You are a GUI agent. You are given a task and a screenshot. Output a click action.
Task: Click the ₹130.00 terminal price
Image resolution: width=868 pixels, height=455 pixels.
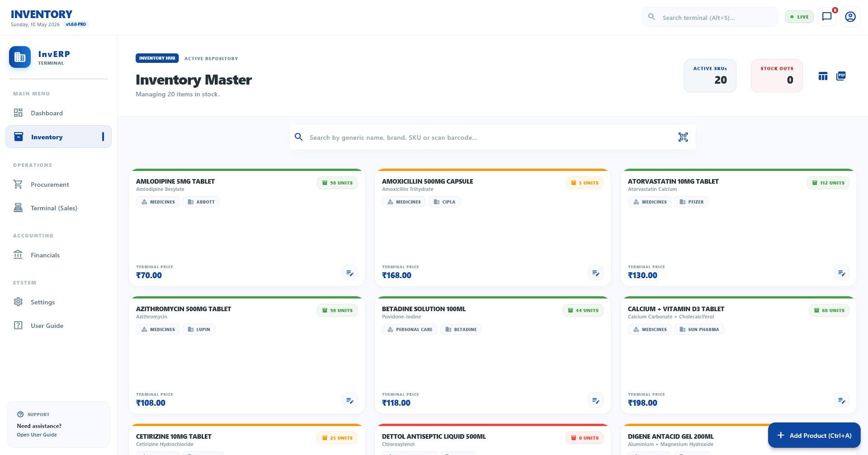coord(642,275)
